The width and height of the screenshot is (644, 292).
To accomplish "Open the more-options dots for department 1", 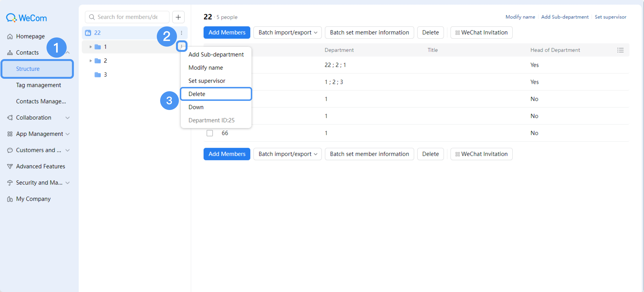I will coord(181,46).
